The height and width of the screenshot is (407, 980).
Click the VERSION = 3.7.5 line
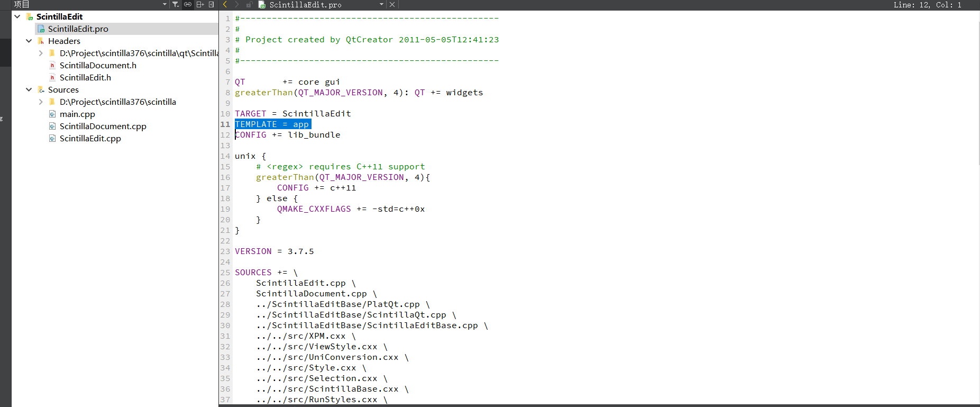click(x=274, y=251)
